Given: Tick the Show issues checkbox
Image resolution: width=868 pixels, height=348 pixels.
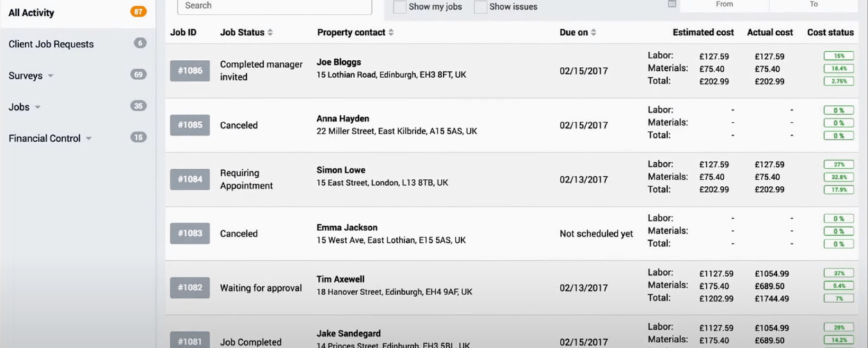Looking at the screenshot, I should pyautogui.click(x=481, y=7).
